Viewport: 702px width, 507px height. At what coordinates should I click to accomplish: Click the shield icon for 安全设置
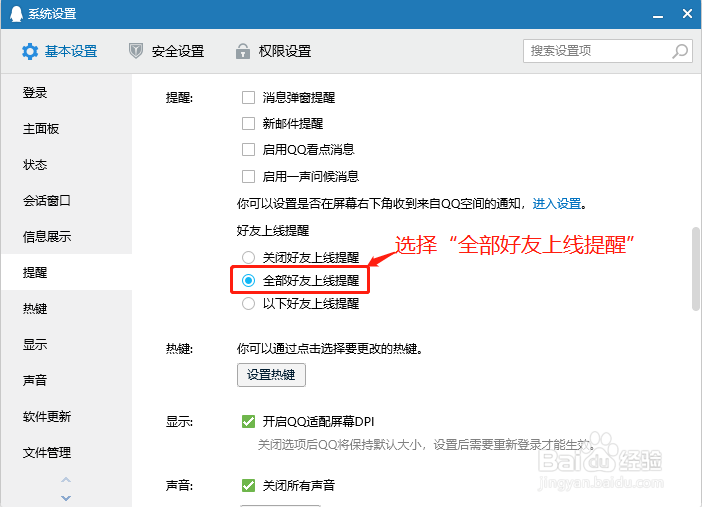(x=136, y=51)
